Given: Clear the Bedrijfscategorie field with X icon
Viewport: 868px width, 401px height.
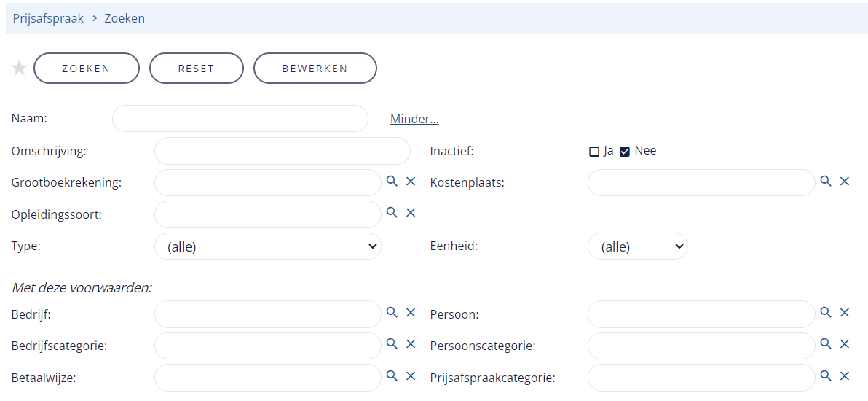Looking at the screenshot, I should [x=411, y=344].
